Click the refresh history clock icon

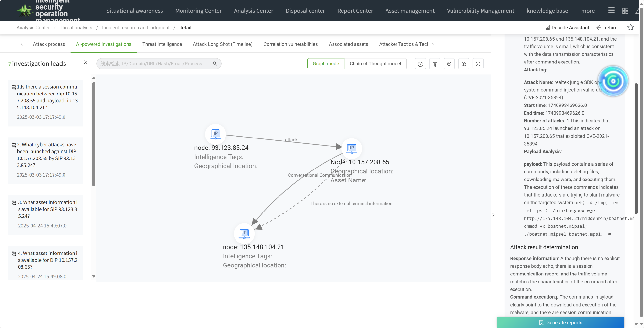click(x=420, y=64)
